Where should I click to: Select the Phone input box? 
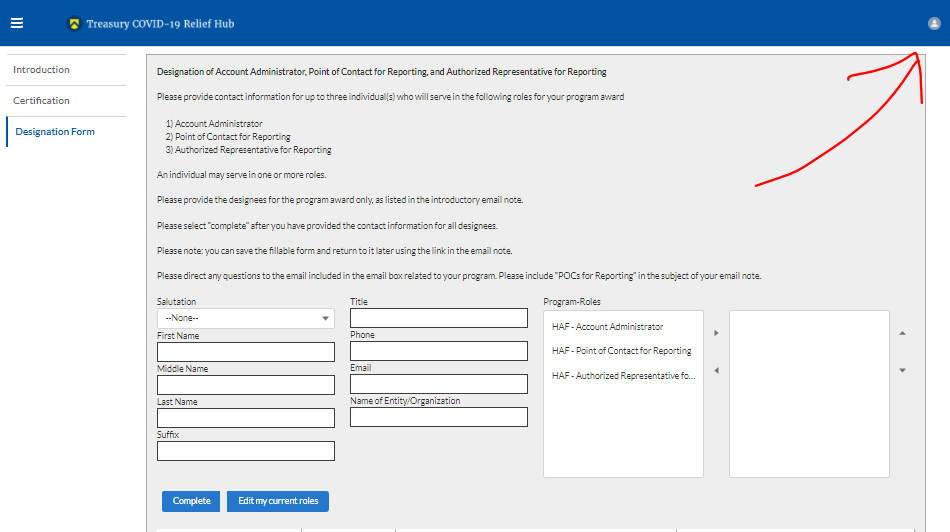(438, 351)
